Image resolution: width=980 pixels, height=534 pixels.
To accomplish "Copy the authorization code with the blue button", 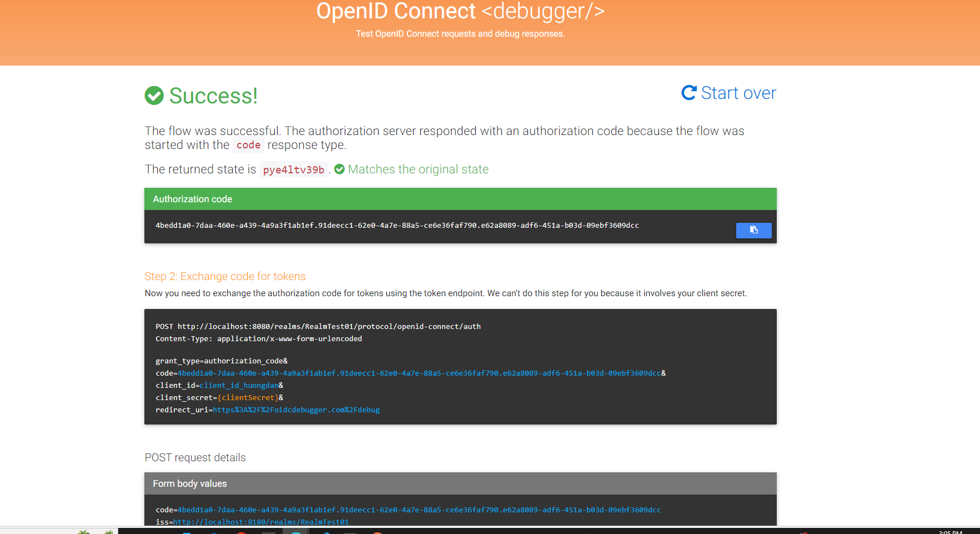I will pos(753,230).
